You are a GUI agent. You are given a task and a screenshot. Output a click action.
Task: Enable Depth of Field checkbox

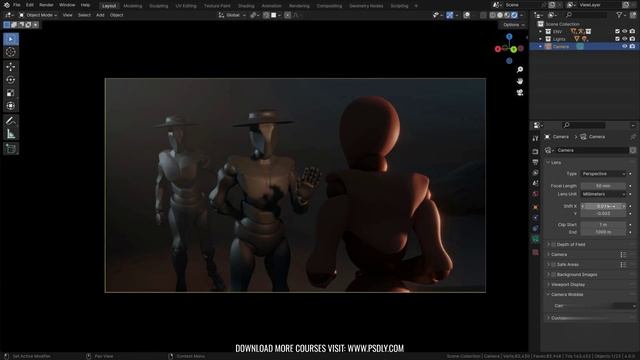coord(553,244)
